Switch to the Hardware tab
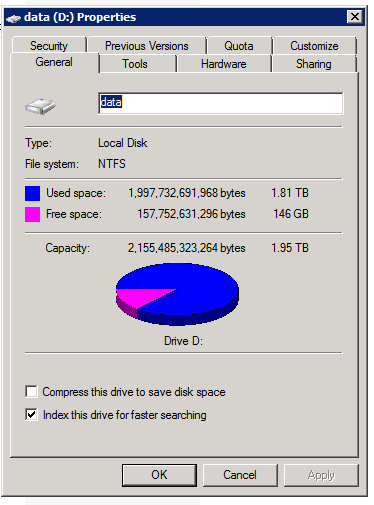This screenshot has width=374, height=505. [x=224, y=64]
